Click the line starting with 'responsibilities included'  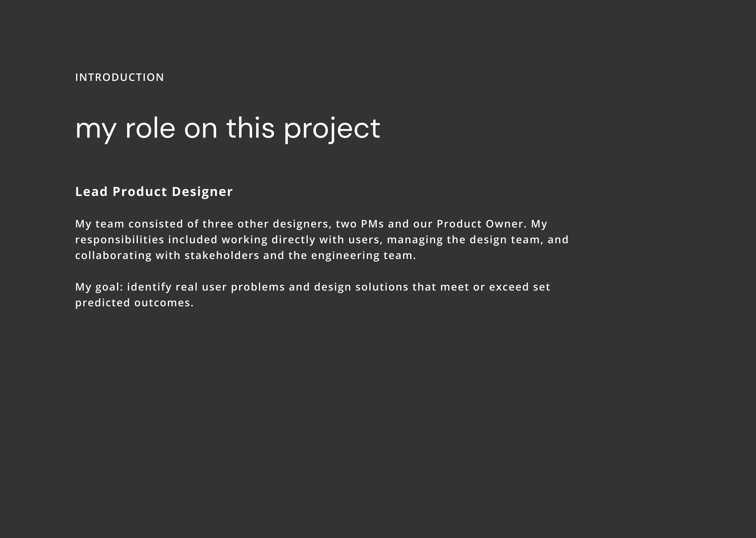click(322, 240)
